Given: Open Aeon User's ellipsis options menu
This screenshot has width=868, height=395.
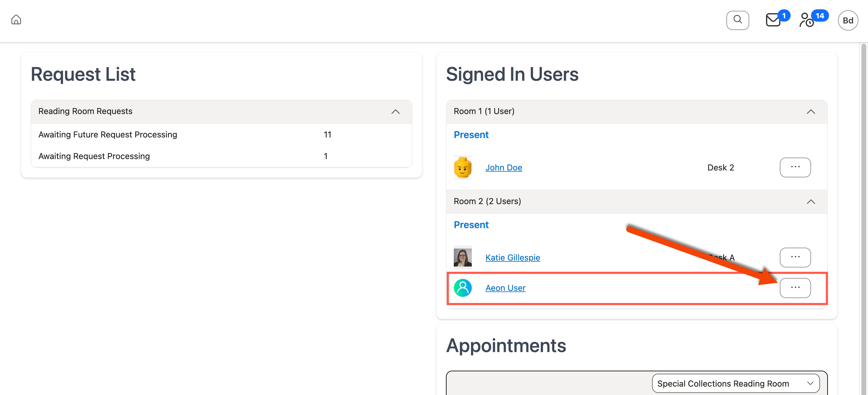Looking at the screenshot, I should pos(795,288).
